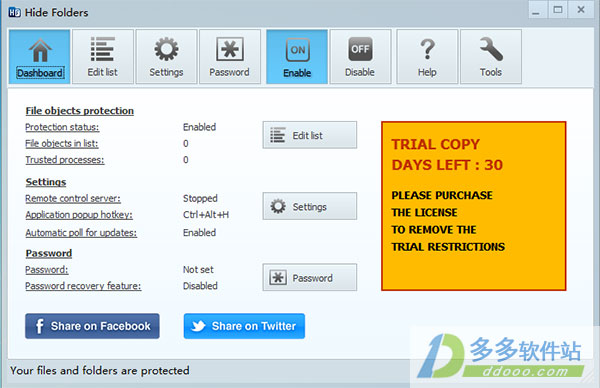Open the Application popup hotkey link
The height and width of the screenshot is (388, 600).
tap(79, 215)
